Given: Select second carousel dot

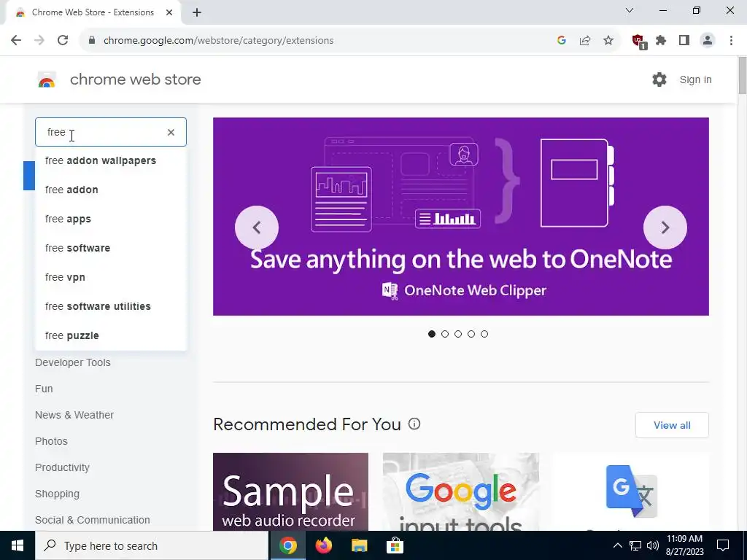Looking at the screenshot, I should pos(445,334).
